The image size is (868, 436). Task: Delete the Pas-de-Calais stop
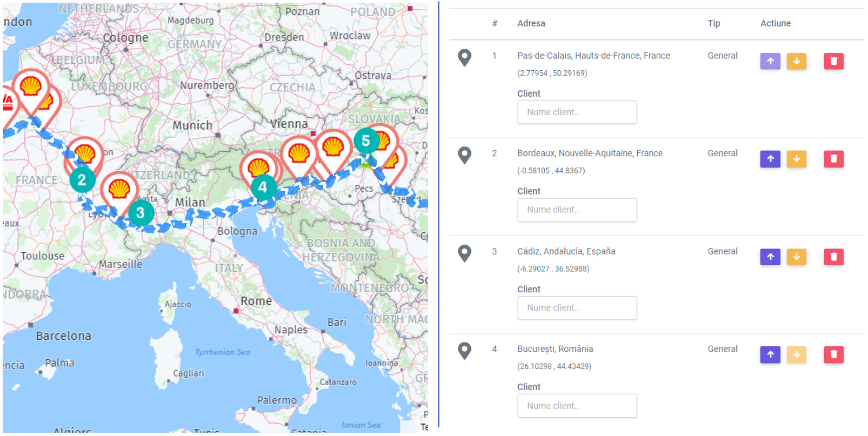(833, 62)
